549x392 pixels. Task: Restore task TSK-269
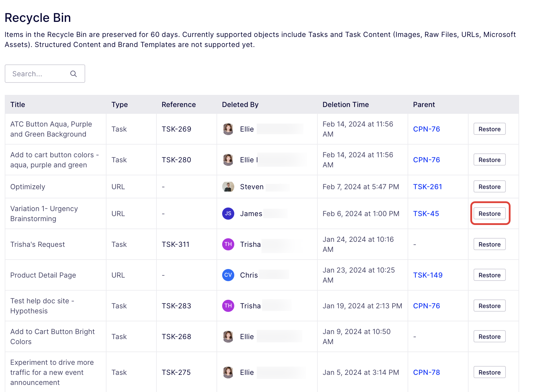tap(490, 129)
